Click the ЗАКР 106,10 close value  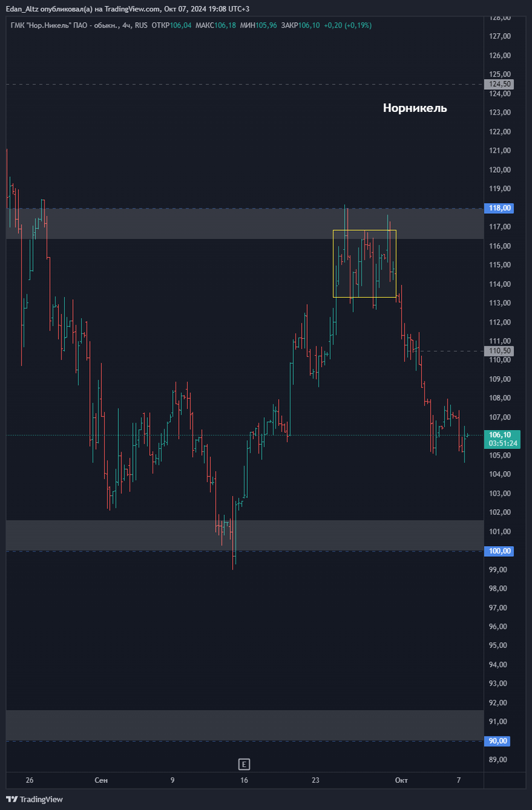300,25
